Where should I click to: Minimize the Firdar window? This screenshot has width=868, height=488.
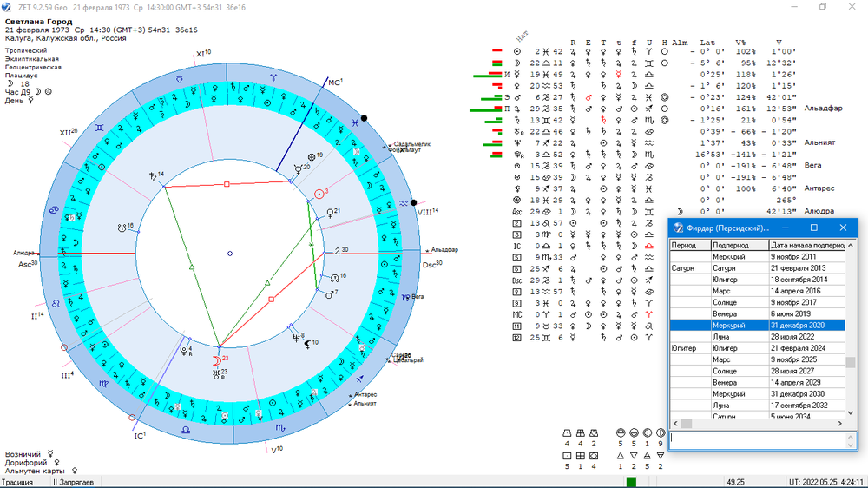click(x=785, y=228)
